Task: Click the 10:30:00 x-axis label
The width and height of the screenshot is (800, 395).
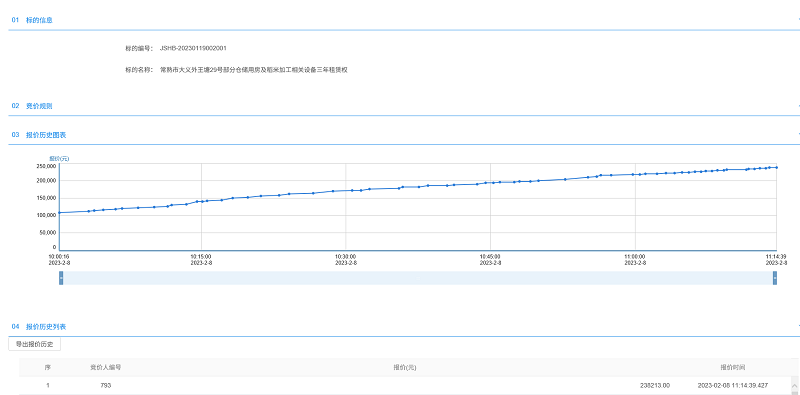Action: pyautogui.click(x=345, y=259)
